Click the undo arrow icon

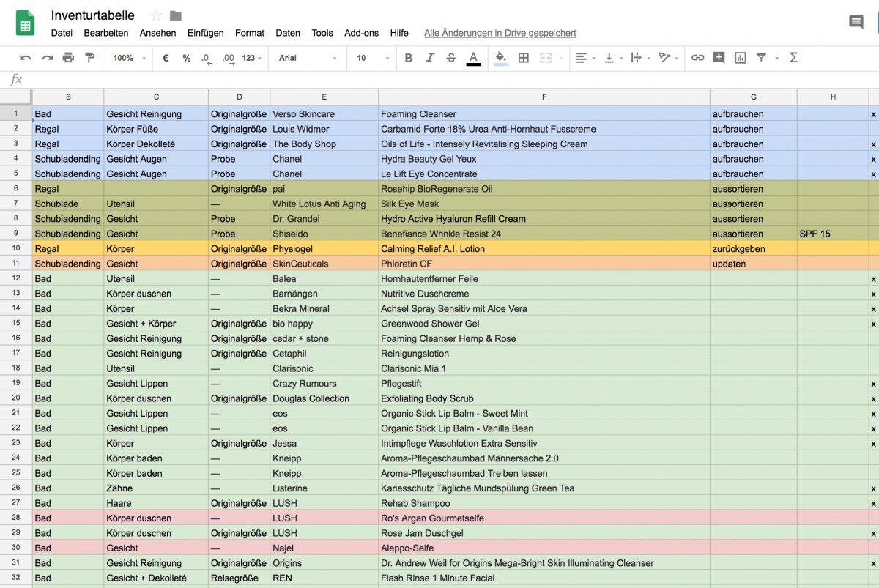coord(26,58)
